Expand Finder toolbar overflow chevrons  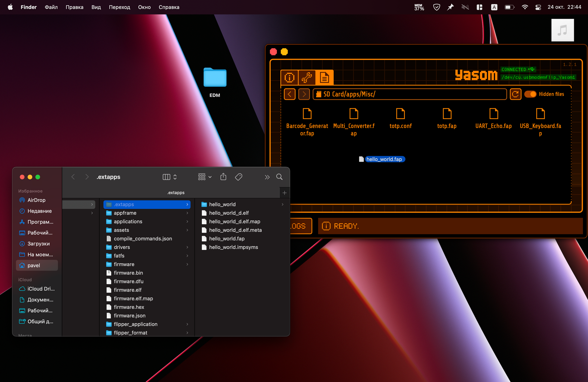tap(267, 177)
